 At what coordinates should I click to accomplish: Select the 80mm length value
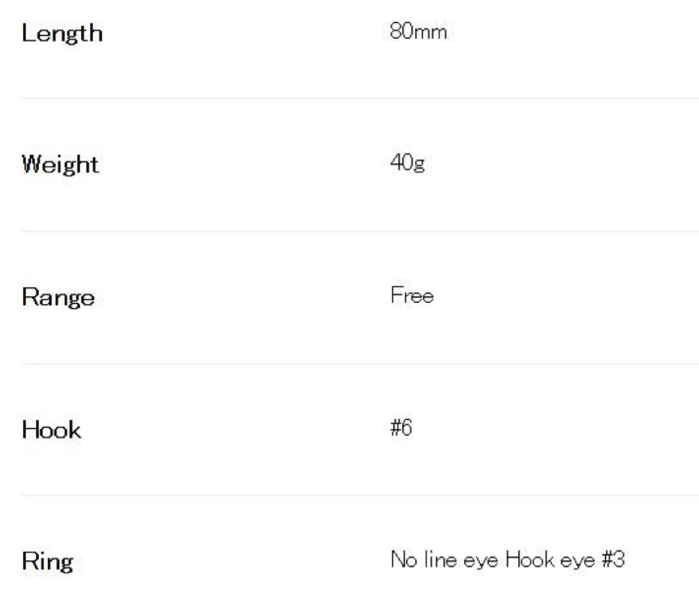pyautogui.click(x=418, y=31)
